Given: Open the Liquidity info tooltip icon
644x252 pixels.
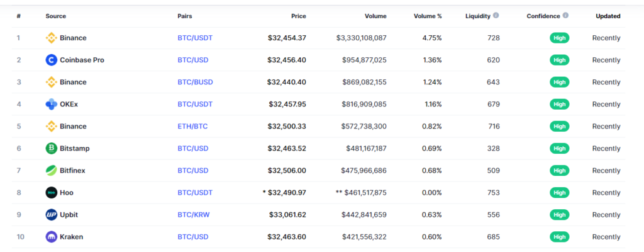Looking at the screenshot, I should (x=496, y=16).
